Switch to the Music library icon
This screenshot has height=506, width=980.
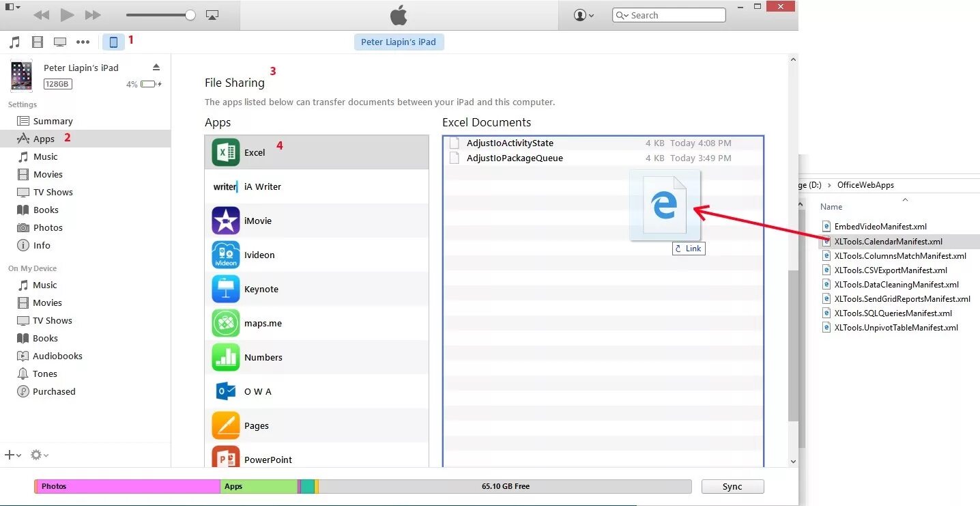14,42
